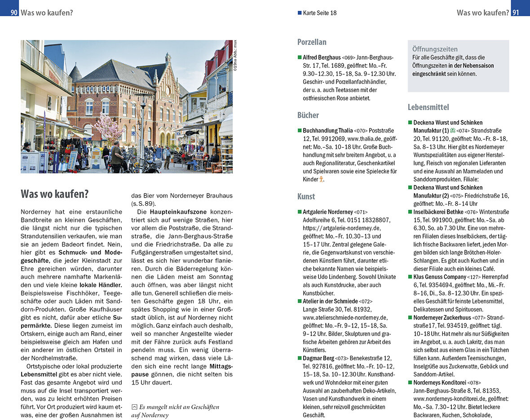Click the Lebensmittel section heading
Screen dimensions: 530x420
pyautogui.click(x=428, y=107)
